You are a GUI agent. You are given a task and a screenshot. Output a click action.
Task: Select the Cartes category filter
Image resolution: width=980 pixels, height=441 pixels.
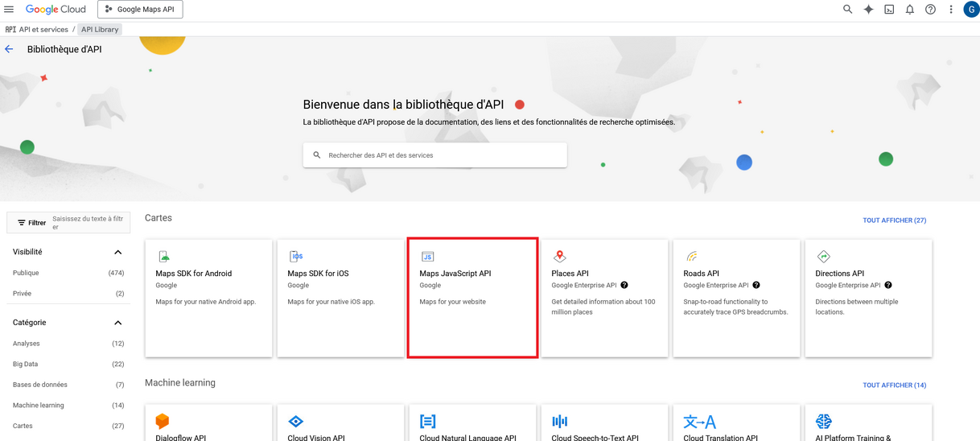coord(23,427)
